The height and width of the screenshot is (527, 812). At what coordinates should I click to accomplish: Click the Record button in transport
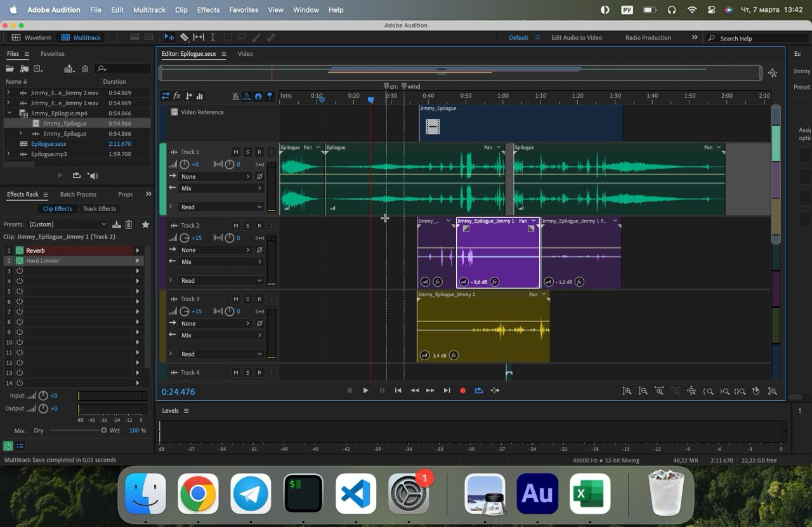click(x=462, y=391)
